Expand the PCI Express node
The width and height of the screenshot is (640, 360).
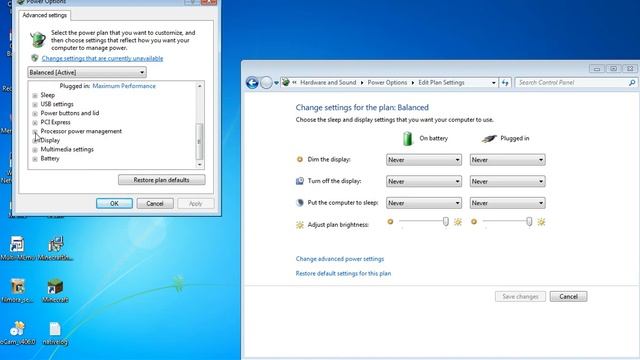pyautogui.click(x=35, y=122)
